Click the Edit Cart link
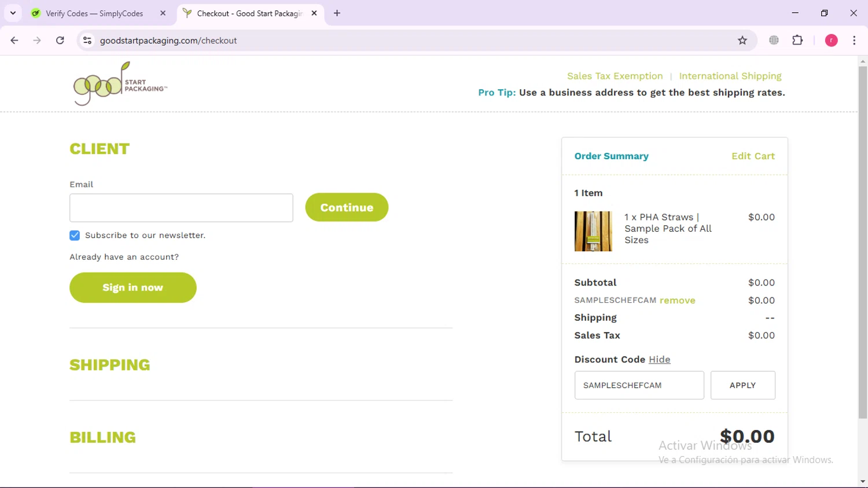 pos(753,156)
